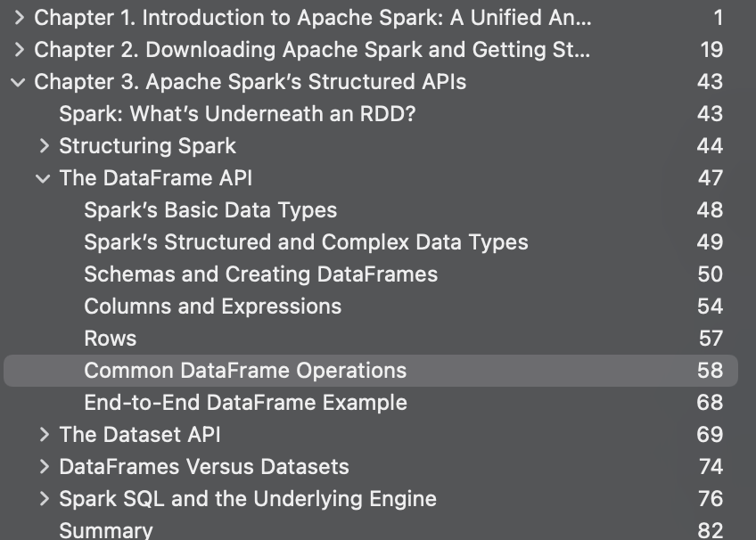The image size is (756, 540).
Task: Expand Chapter 2 Downloading Apache Spark chevron
Action: [19, 50]
